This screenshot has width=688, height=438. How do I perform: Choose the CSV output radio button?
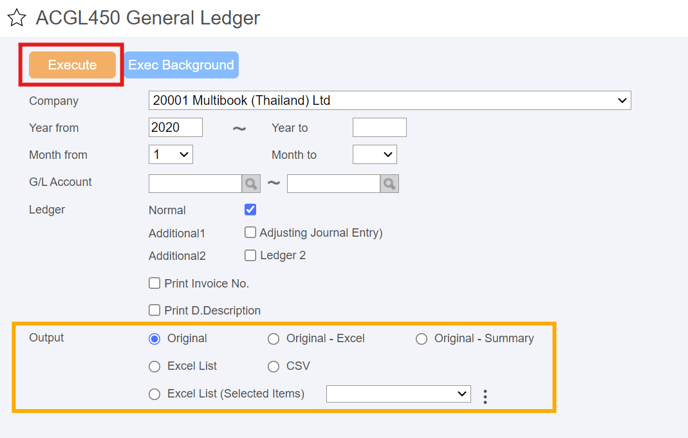click(273, 367)
